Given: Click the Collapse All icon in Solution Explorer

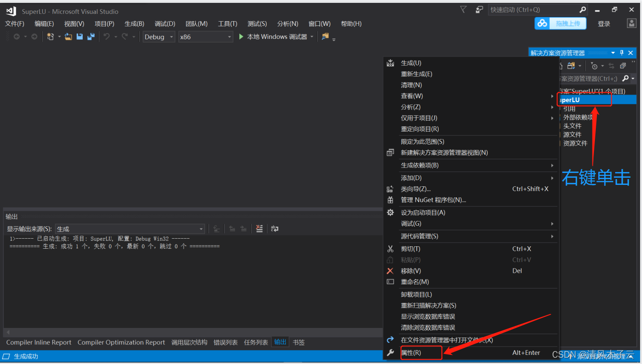Looking at the screenshot, I should 623,66.
